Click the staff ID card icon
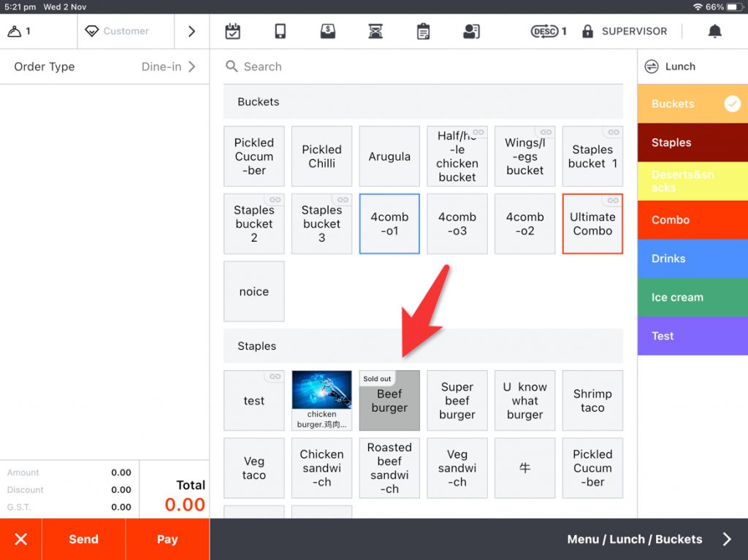 coord(471,31)
